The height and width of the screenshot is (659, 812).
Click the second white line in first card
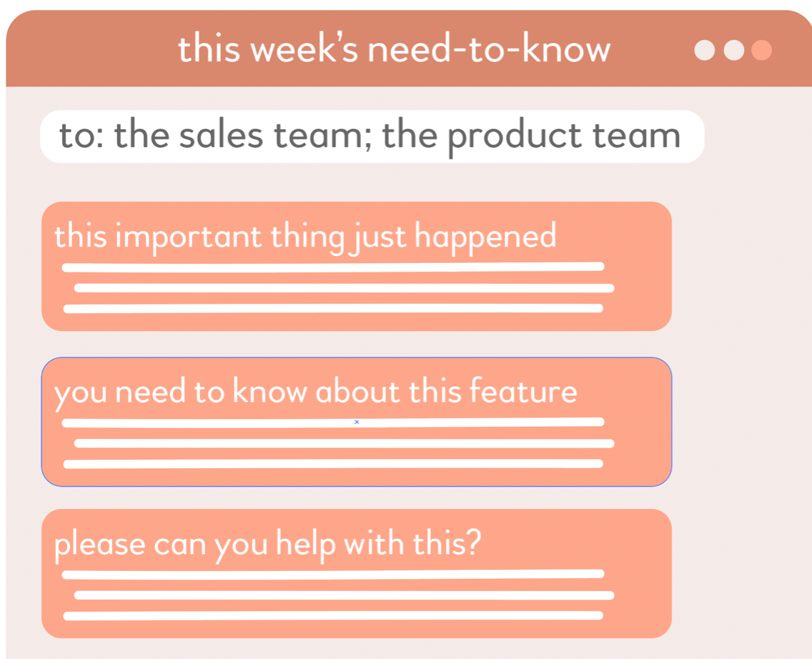(343, 288)
